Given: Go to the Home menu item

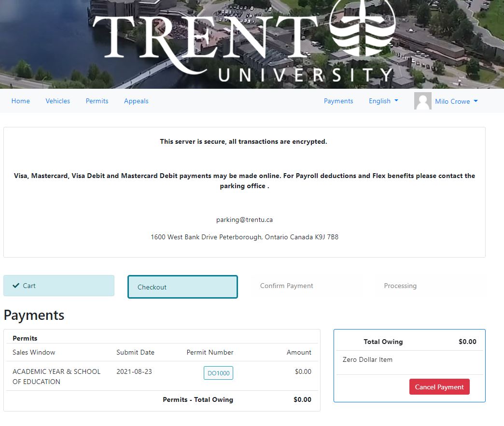Looking at the screenshot, I should (x=21, y=101).
